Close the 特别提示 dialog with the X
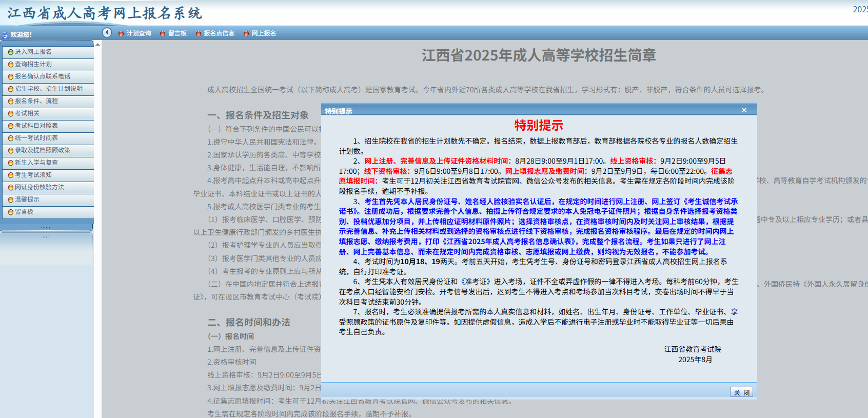 744,110
